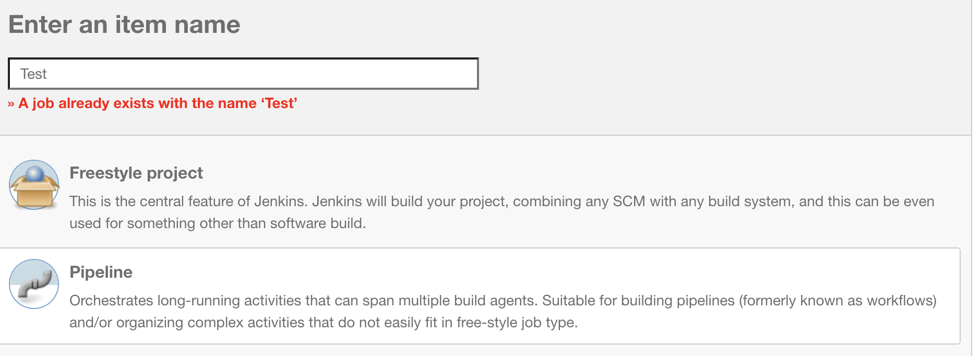
Task: Click 'SCM' in the Freestyle description
Action: [629, 201]
